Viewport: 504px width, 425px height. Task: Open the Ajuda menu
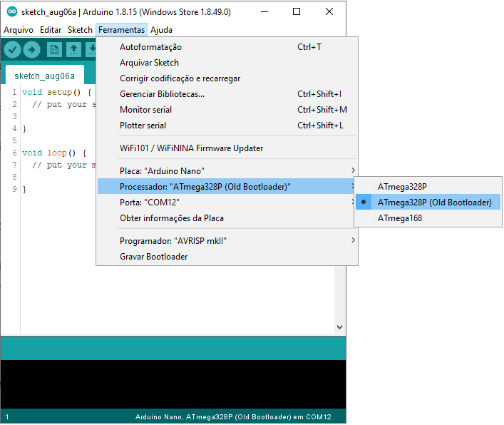161,30
